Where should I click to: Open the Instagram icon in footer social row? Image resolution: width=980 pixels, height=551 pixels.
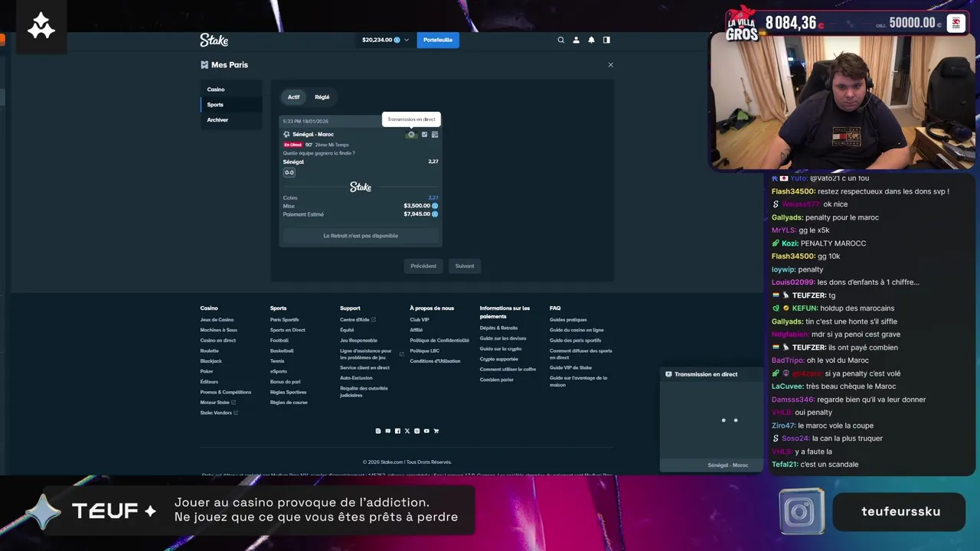click(x=416, y=431)
